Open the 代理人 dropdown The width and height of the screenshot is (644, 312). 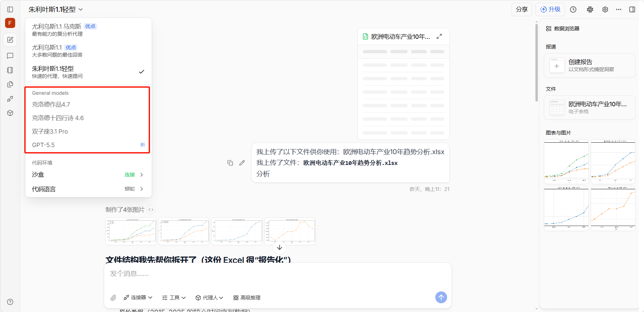[209, 297]
